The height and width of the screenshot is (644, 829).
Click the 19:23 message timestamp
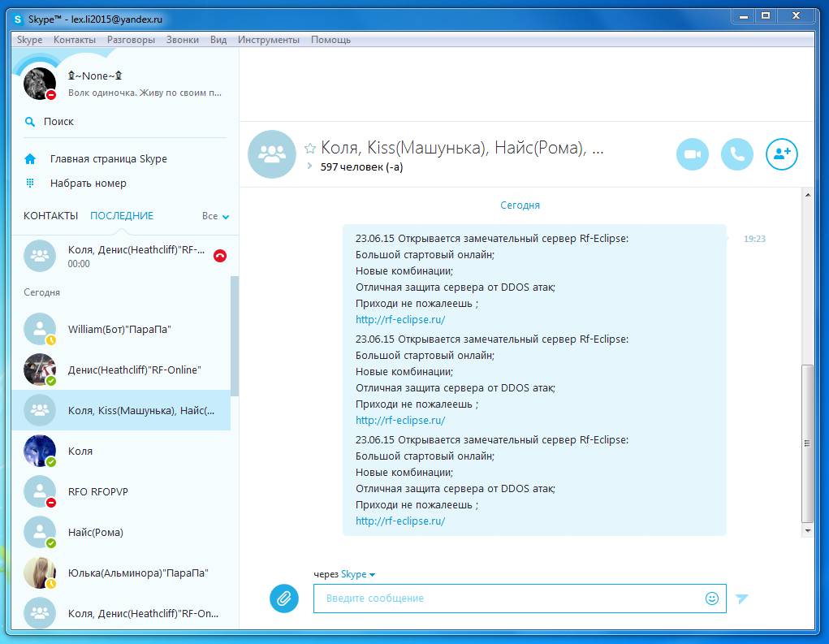[x=754, y=239]
